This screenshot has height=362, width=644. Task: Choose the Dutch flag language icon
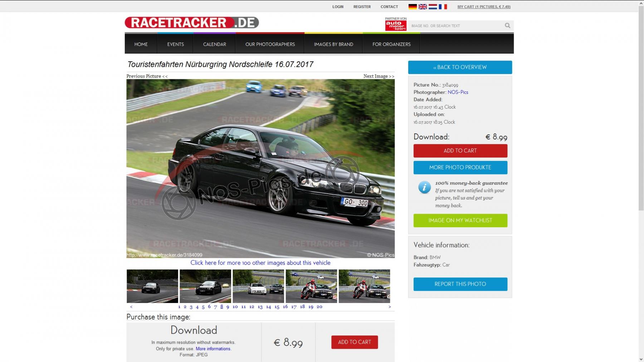click(x=433, y=6)
